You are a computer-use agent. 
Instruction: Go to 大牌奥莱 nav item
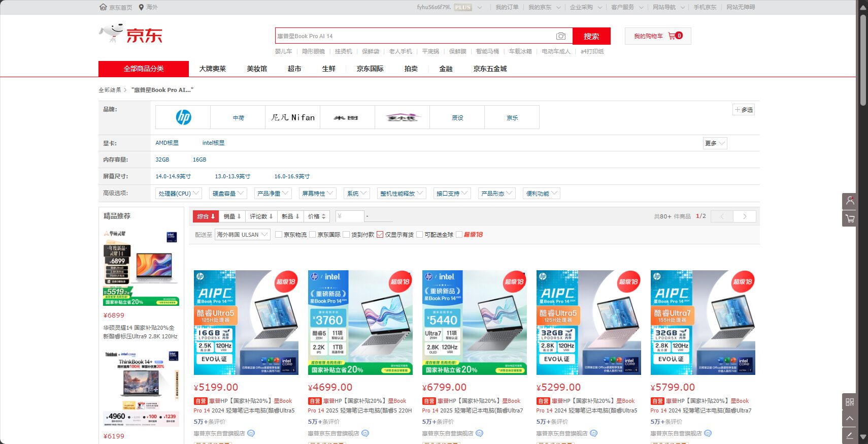point(213,69)
